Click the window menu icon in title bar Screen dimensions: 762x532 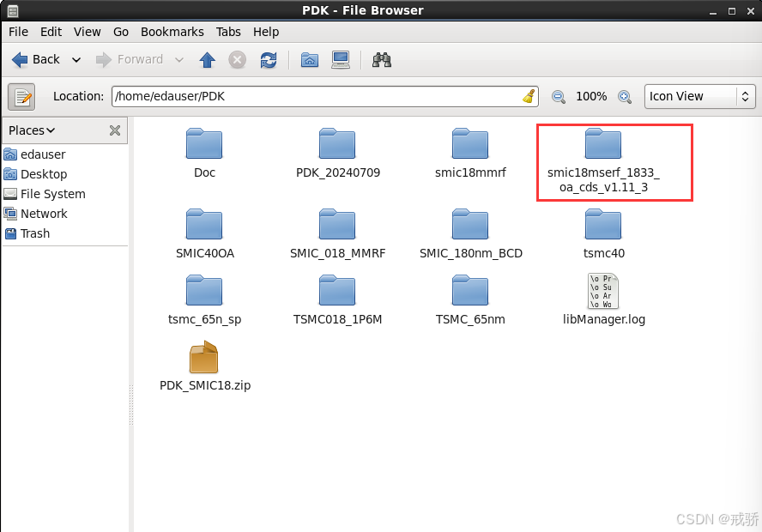click(13, 10)
